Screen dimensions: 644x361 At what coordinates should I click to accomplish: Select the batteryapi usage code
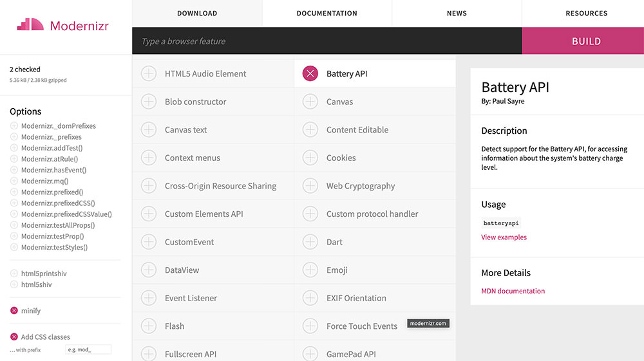click(501, 223)
